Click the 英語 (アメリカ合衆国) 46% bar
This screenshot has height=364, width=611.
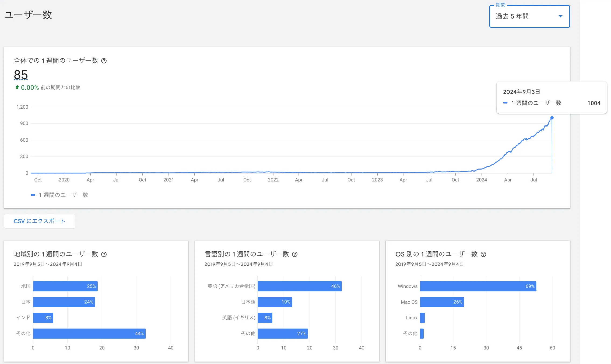tap(300, 286)
